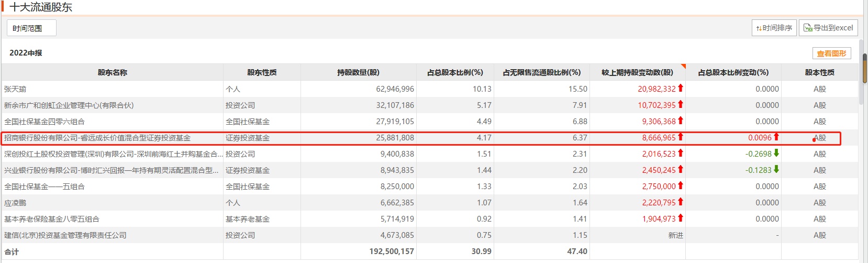Click the red up arrow beside 9,306,368
Image resolution: width=868 pixels, height=263 pixels.
click(x=681, y=120)
